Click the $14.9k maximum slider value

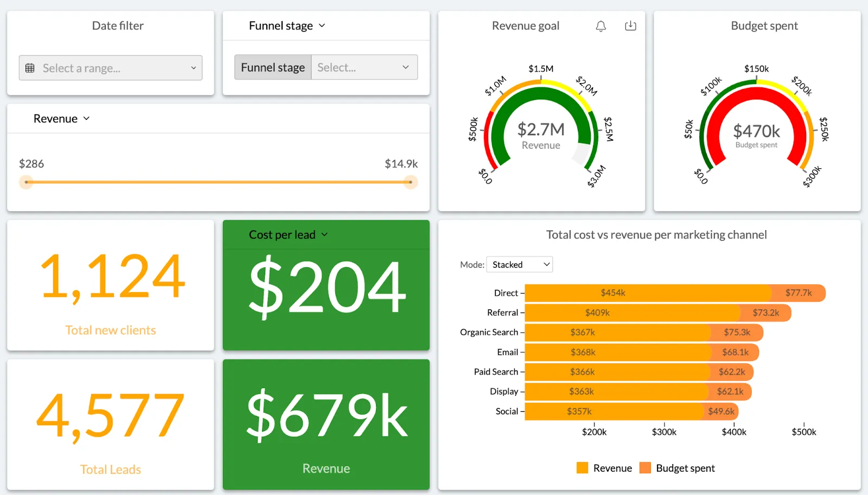click(401, 163)
